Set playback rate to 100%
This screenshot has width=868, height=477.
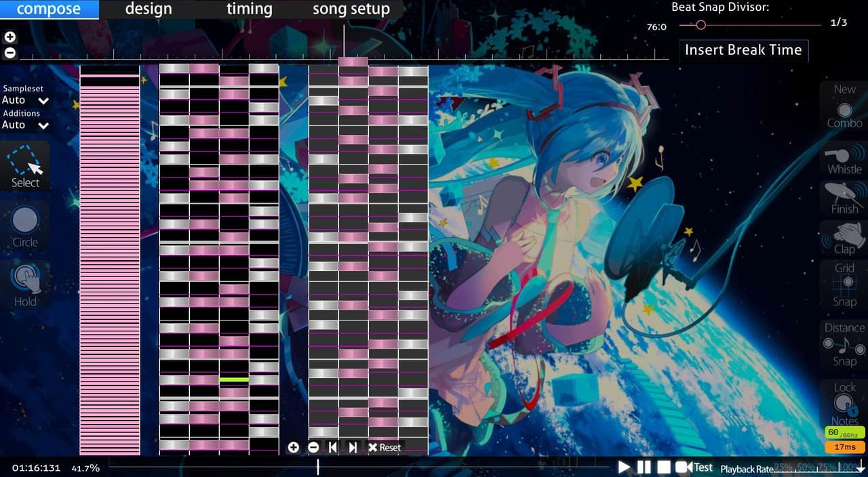click(x=849, y=468)
